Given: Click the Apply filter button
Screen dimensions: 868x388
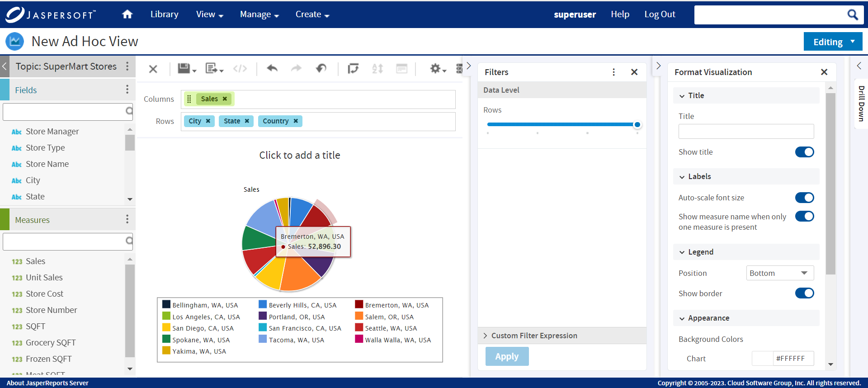Looking at the screenshot, I should (507, 356).
